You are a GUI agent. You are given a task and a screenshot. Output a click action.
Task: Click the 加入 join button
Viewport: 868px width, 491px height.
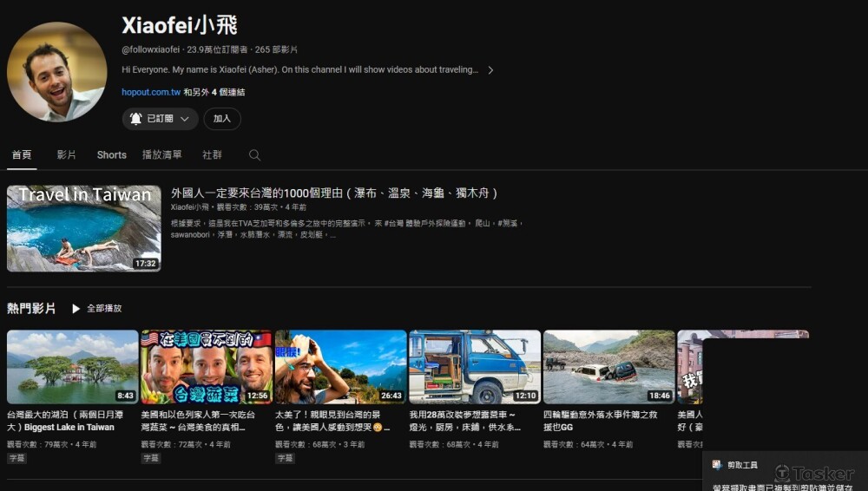click(x=222, y=119)
